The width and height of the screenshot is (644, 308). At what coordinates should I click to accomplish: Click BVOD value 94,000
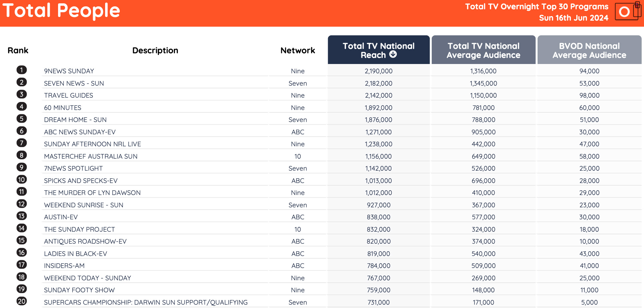589,71
